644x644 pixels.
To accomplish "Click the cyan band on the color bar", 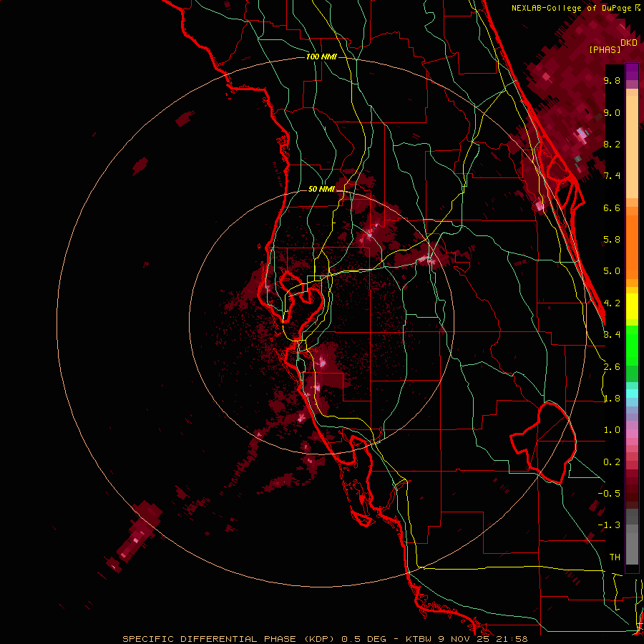I will [x=632, y=393].
